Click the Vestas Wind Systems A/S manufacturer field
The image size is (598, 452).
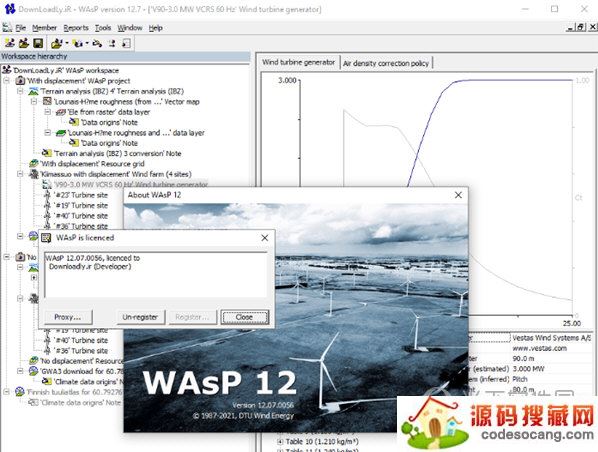[x=552, y=338]
